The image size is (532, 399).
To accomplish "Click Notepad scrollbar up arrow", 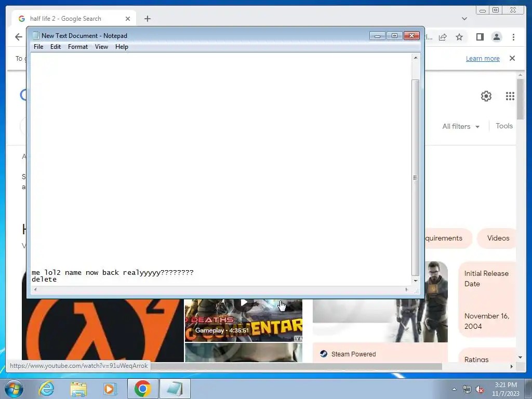I will pos(415,58).
